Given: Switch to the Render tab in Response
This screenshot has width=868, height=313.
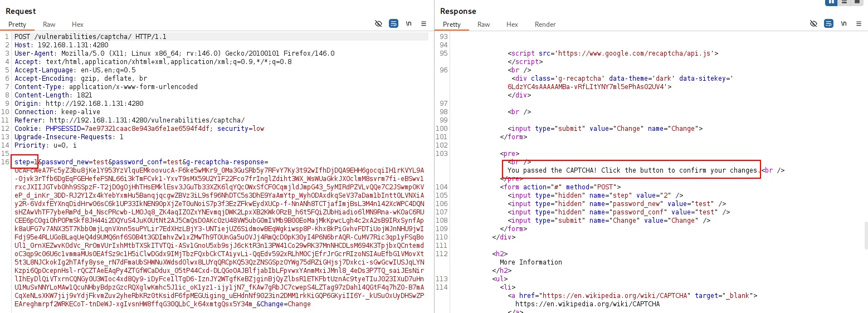Looking at the screenshot, I should click(545, 25).
